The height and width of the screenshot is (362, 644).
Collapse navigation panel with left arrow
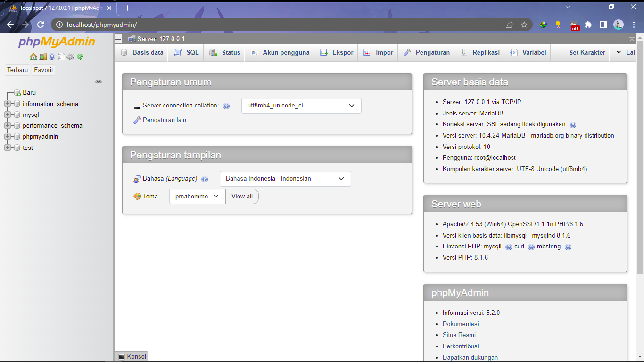118,40
